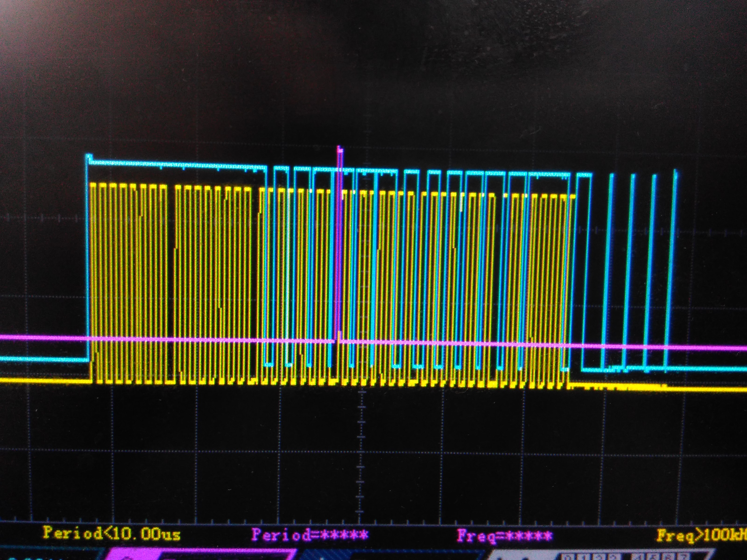Select the magenta Freq=***** measurement
The image size is (747, 560).
pos(505,536)
